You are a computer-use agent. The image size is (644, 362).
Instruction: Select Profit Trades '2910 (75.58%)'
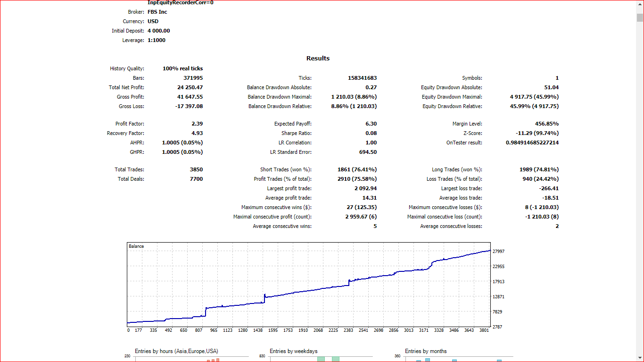click(357, 179)
